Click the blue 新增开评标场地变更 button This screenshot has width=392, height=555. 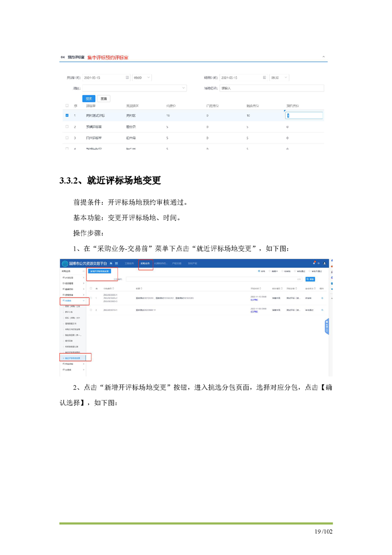(99, 271)
